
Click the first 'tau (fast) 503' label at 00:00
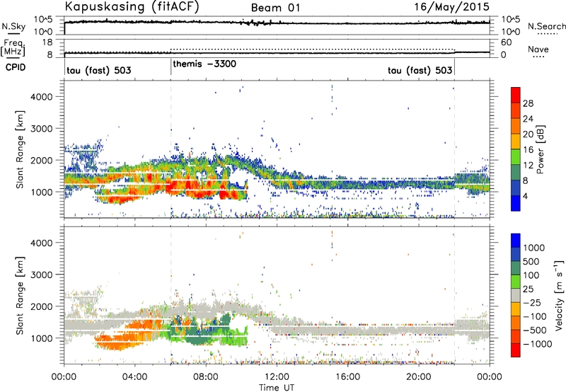click(98, 70)
